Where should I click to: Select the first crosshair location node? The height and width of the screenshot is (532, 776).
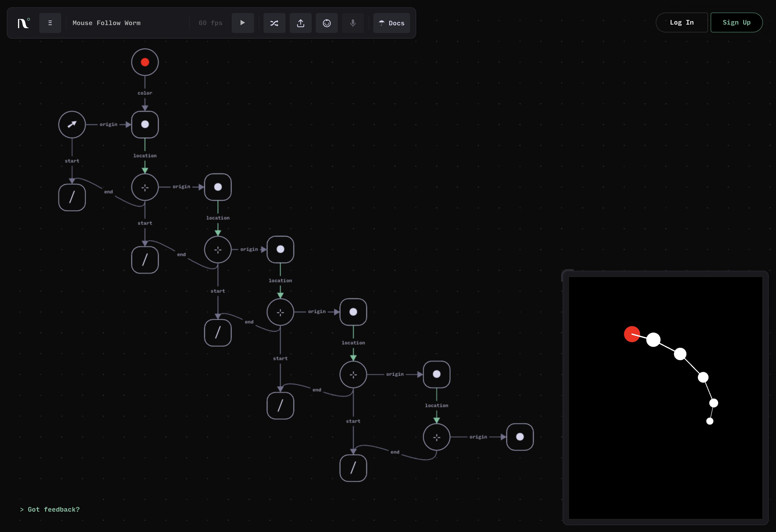click(145, 187)
